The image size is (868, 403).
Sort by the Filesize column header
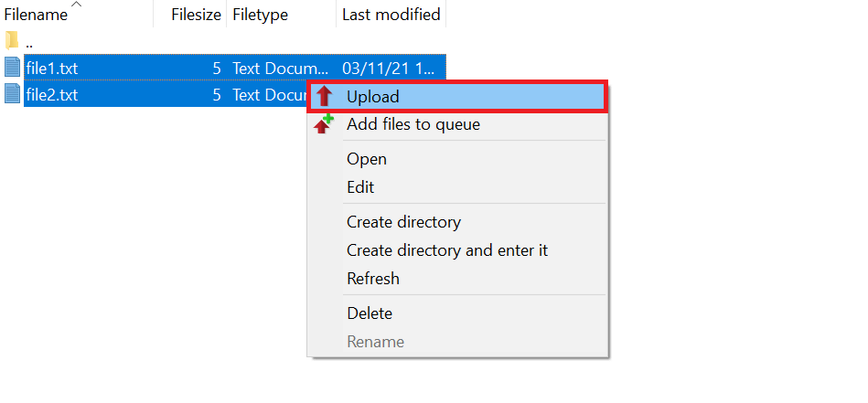(196, 16)
